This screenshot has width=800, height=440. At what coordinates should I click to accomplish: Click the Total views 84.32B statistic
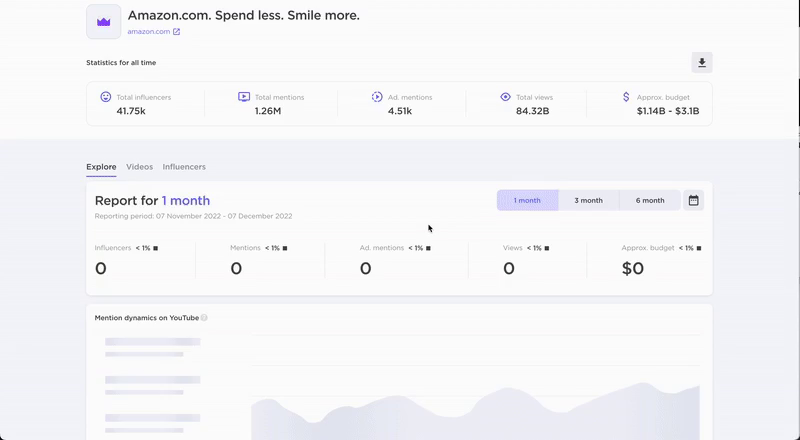[x=533, y=111]
